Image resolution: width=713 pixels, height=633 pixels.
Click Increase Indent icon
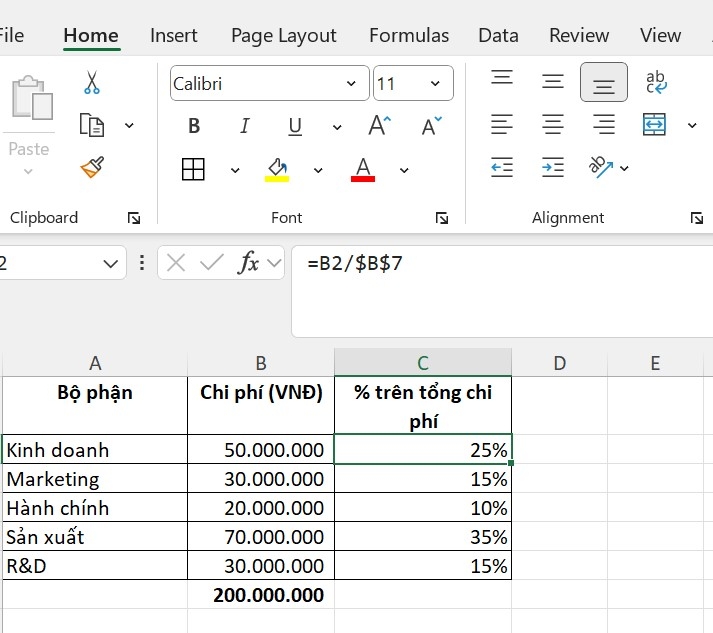click(553, 167)
